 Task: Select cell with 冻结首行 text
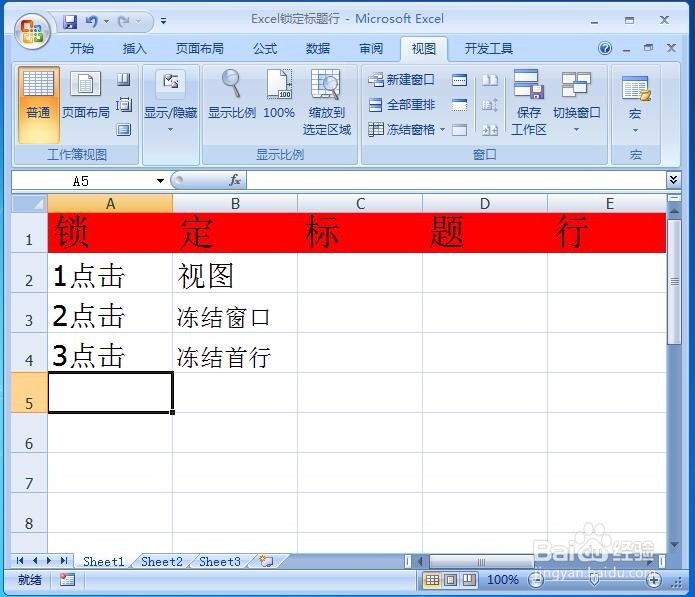[235, 353]
